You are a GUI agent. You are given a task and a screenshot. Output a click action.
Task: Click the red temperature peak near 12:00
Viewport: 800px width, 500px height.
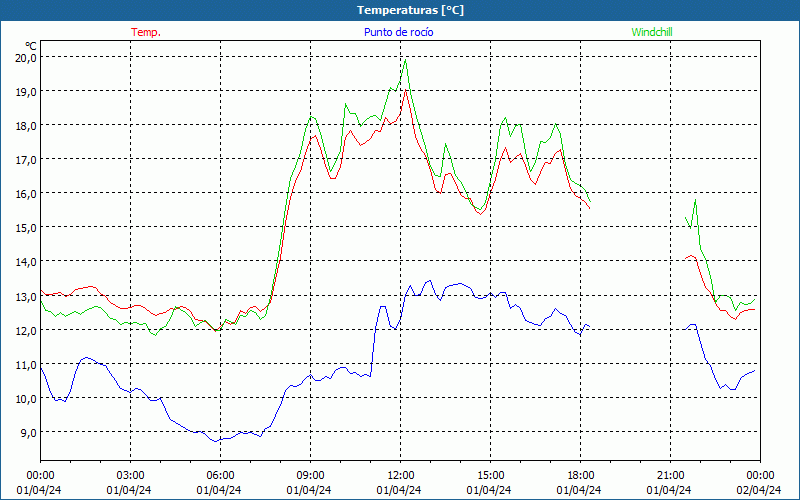406,90
